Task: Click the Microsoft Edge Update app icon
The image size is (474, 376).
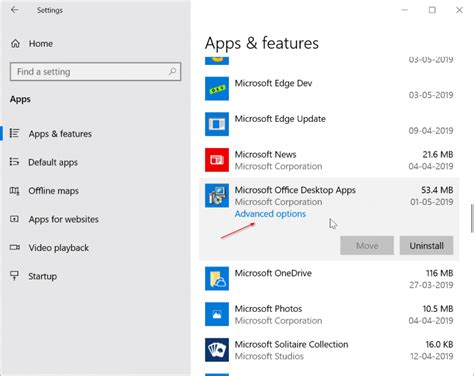Action: pos(217,124)
